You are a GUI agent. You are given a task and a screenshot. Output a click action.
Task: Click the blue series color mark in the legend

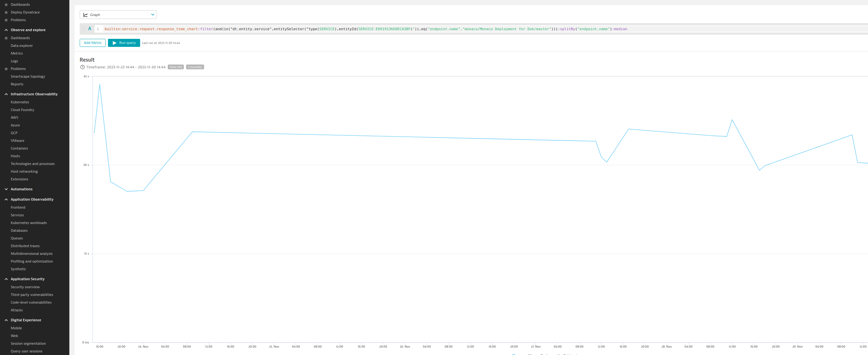[514, 354]
